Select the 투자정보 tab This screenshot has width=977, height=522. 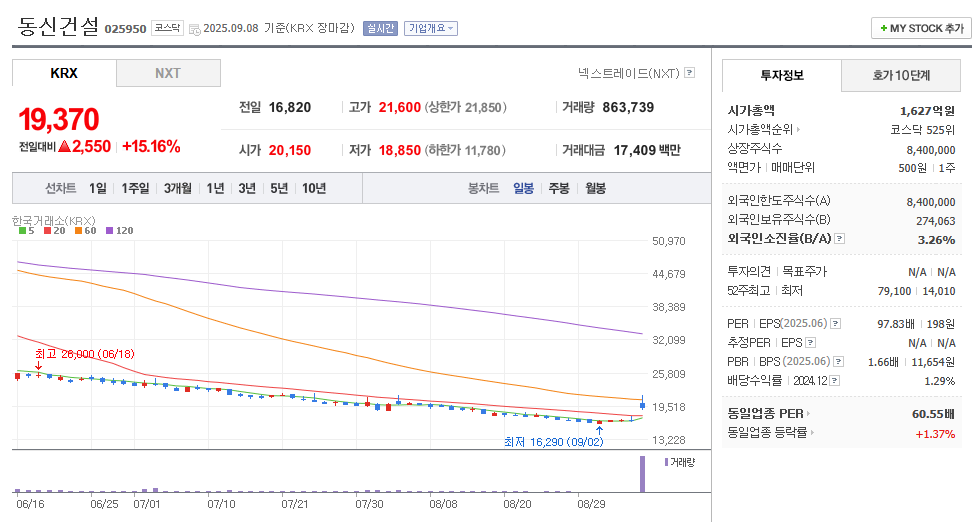(782, 75)
